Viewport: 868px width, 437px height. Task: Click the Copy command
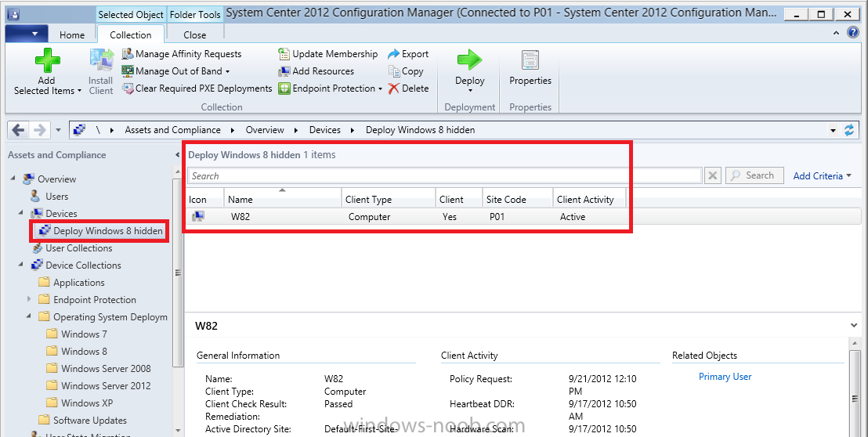[x=406, y=70]
